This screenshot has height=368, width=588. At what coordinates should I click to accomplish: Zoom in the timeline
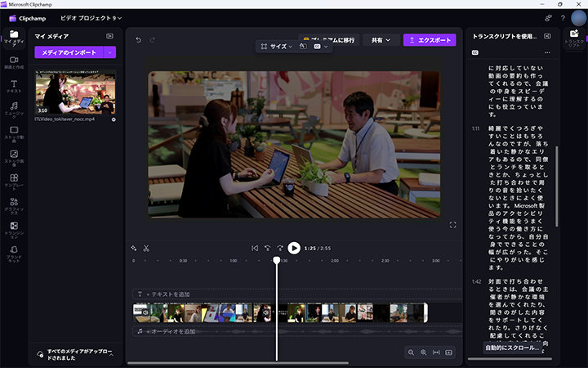click(423, 352)
